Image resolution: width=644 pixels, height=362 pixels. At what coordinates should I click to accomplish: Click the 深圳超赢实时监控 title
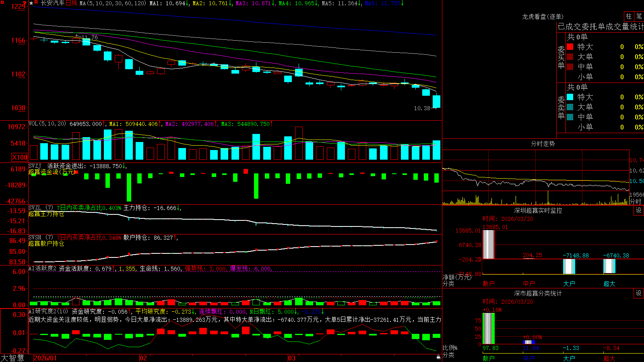coord(538,210)
